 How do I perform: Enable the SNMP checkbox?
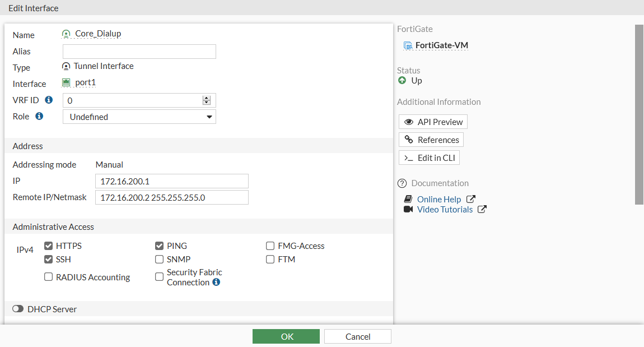click(x=160, y=260)
